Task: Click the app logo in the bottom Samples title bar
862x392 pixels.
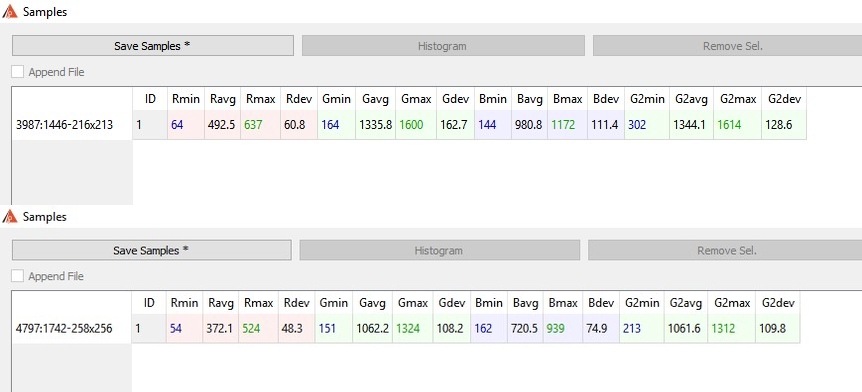Action: pyautogui.click(x=10, y=217)
